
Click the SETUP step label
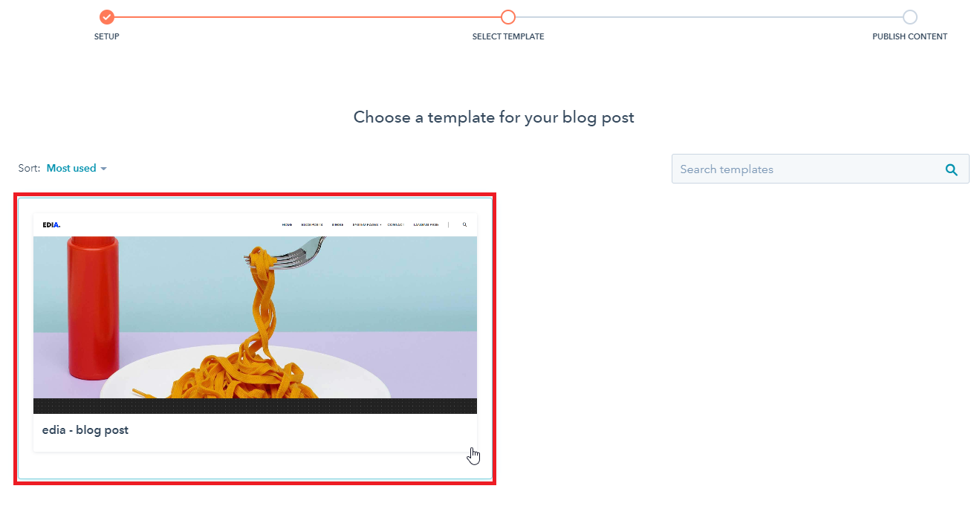click(x=107, y=36)
